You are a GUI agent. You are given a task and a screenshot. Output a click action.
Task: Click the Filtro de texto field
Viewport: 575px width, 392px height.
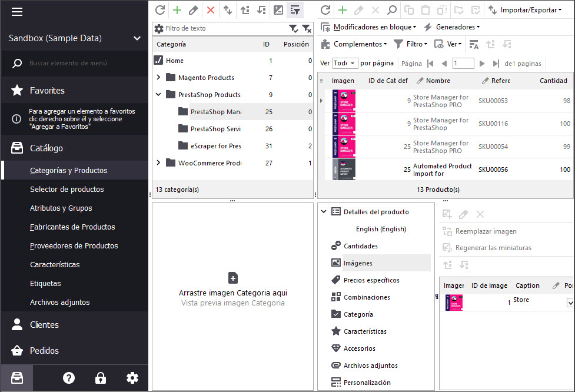pos(225,28)
